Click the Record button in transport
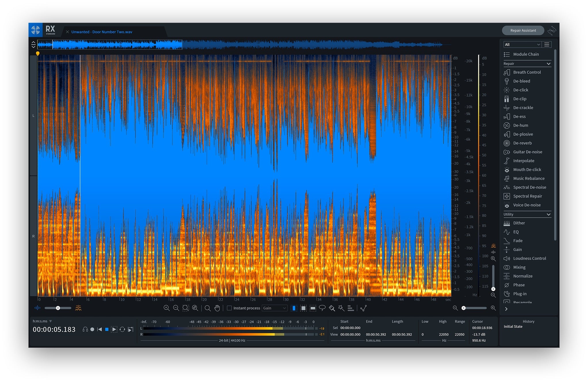The height and width of the screenshot is (382, 588). [x=92, y=329]
